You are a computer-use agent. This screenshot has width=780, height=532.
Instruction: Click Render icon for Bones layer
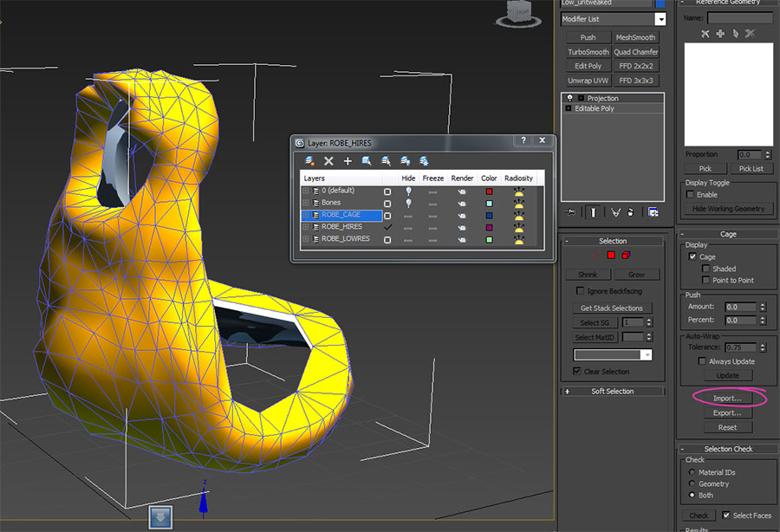[462, 204]
